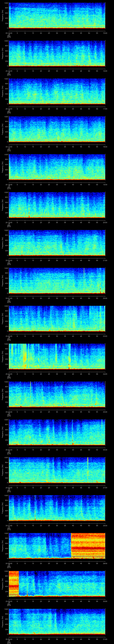Click the '31:00' end time label
114x644 pixels.
pos(105,639)
